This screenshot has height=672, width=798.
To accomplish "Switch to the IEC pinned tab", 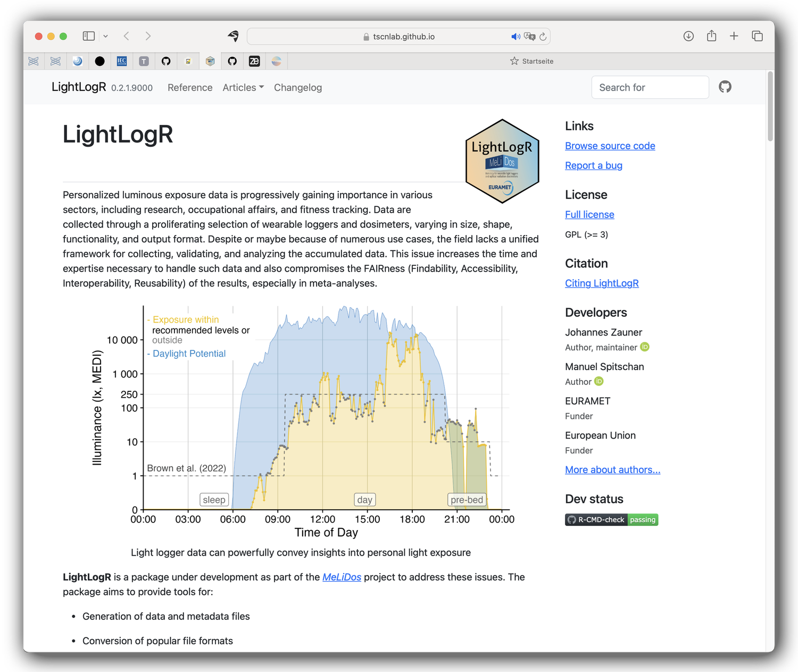I will pos(122,61).
